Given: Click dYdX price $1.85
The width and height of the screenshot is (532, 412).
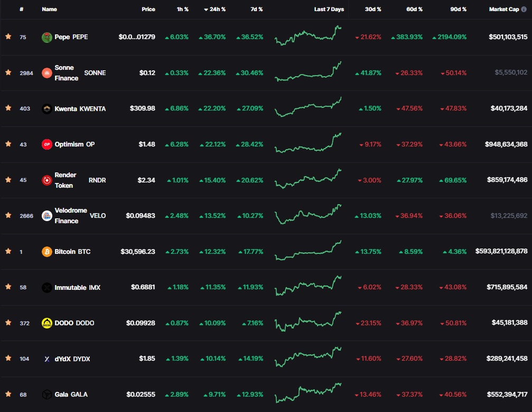Looking at the screenshot, I should [147, 359].
